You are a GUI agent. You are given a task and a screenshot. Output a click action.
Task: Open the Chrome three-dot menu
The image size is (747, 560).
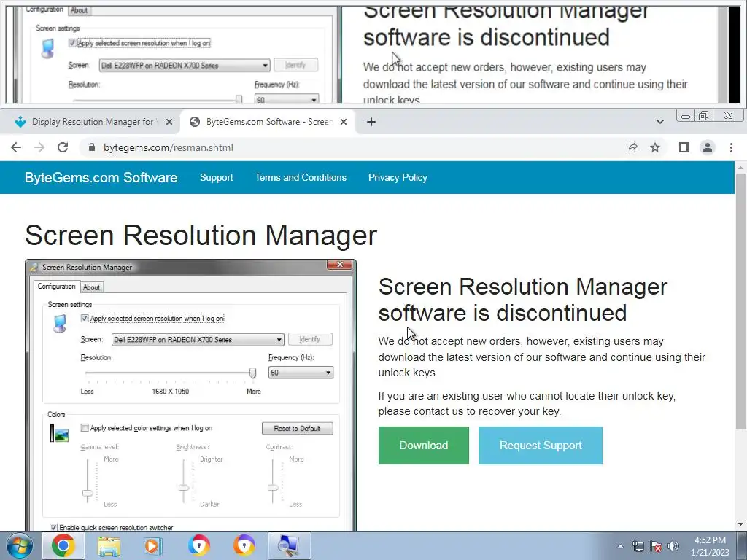(x=731, y=147)
